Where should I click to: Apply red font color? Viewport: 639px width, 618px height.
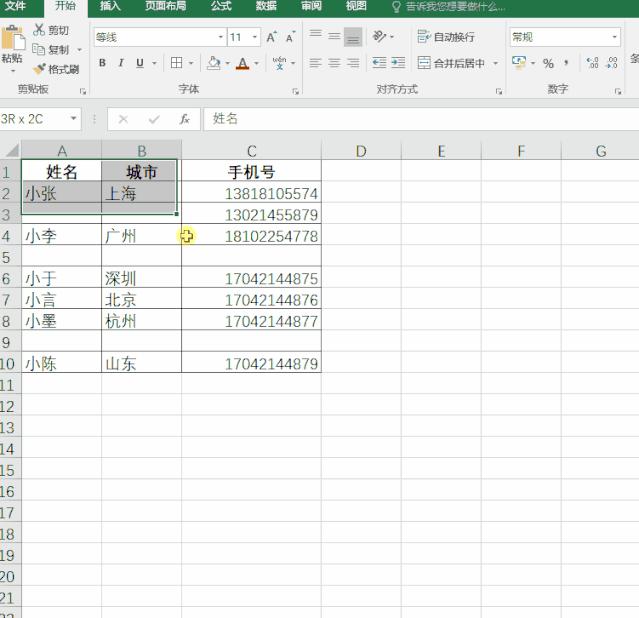point(242,63)
